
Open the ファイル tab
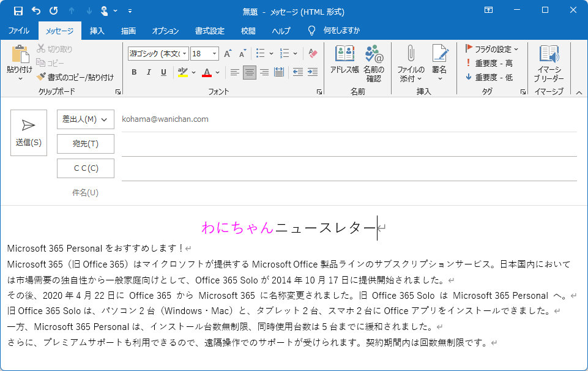point(19,31)
